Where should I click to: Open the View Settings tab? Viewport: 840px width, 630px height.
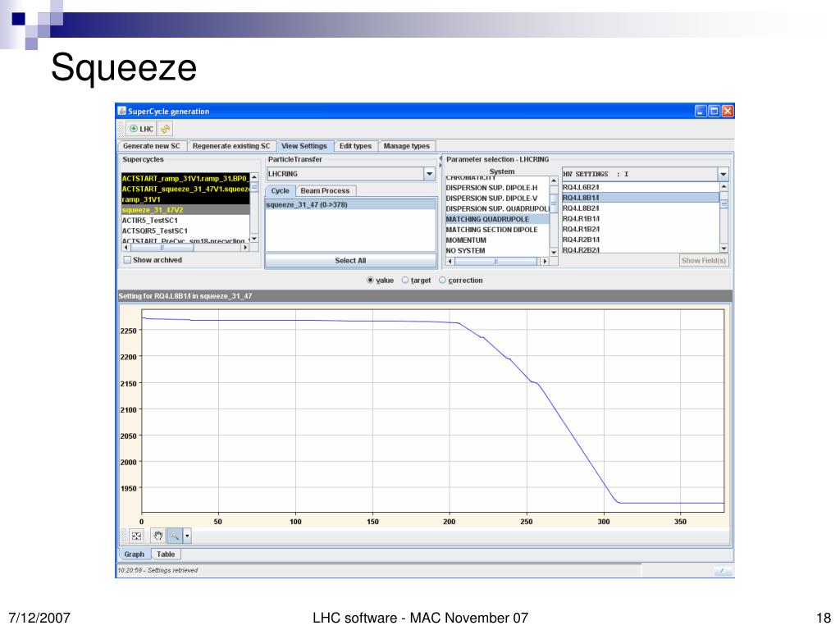click(x=304, y=146)
